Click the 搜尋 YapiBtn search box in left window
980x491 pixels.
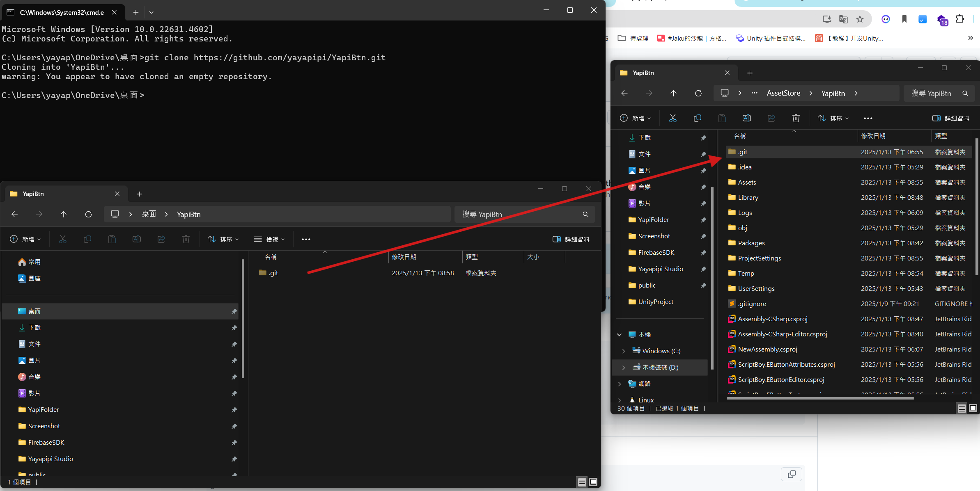click(x=519, y=214)
